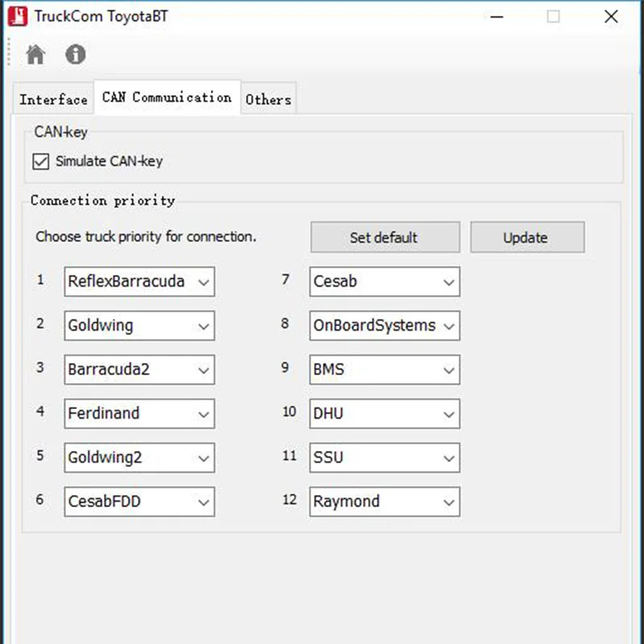The image size is (644, 644).
Task: Minimize the TruckCom ToyotaBT window
Action: [497, 17]
